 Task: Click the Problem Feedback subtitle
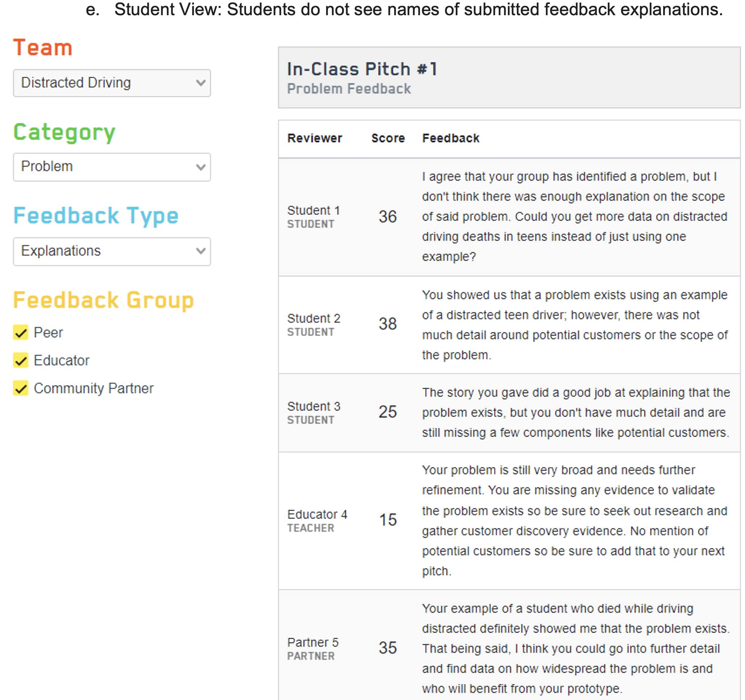click(349, 89)
